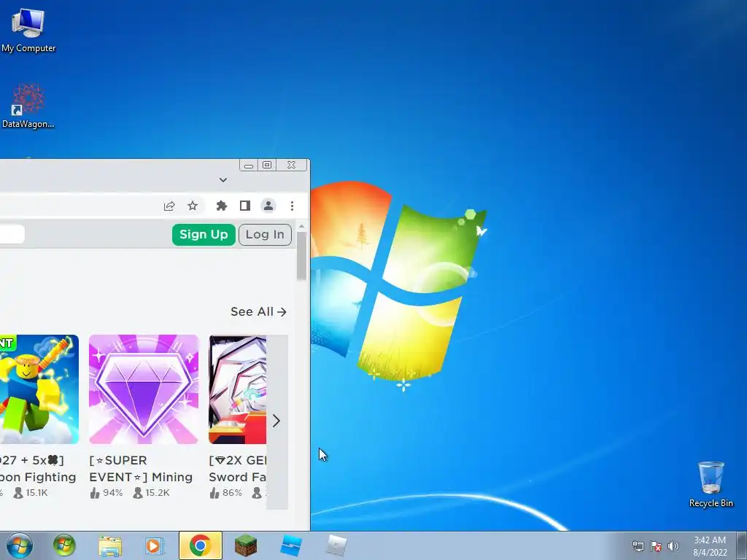Viewport: 747px width, 560px height.
Task: Open the clock showing 3:42 AM
Action: pos(710,546)
